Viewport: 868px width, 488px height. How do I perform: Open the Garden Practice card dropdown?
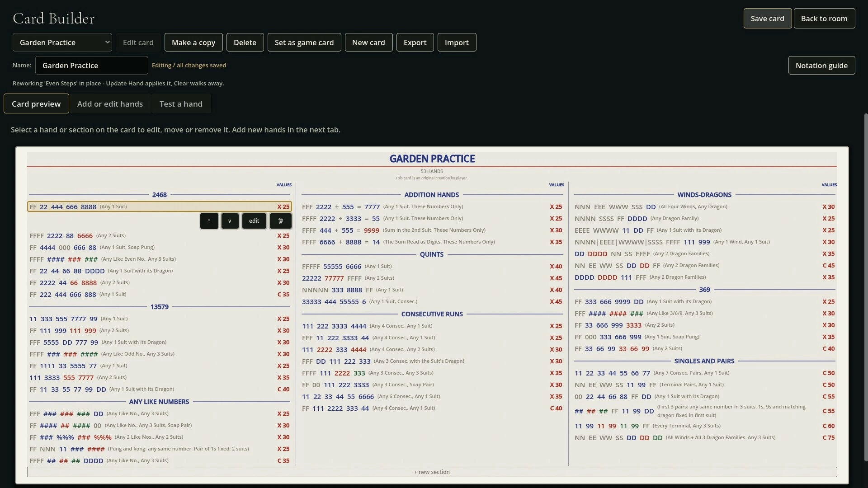click(x=62, y=42)
